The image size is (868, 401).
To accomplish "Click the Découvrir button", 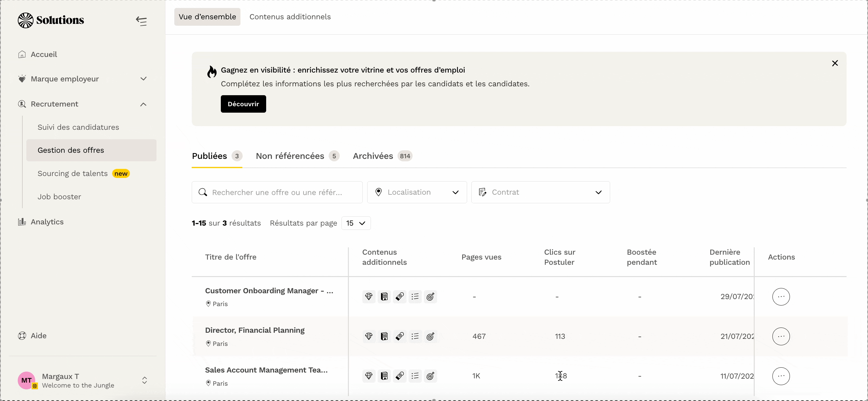I will [243, 104].
